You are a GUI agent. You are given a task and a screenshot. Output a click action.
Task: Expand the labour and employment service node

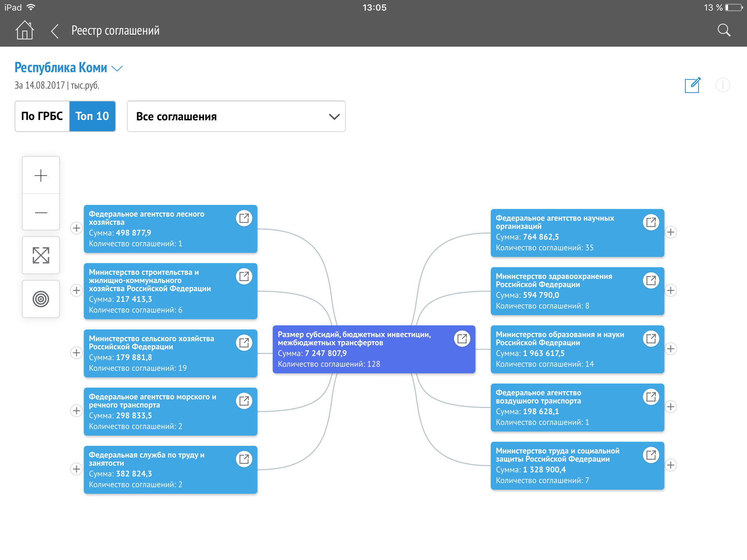76,469
